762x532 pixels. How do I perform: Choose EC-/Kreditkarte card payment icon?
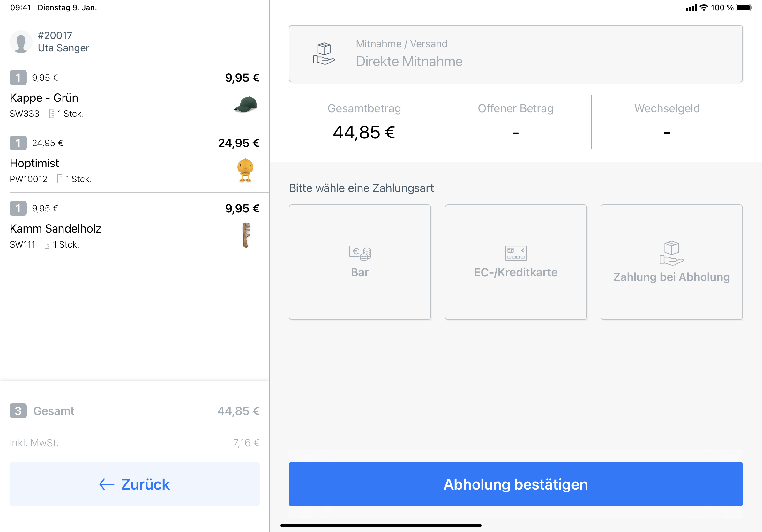pyautogui.click(x=515, y=253)
